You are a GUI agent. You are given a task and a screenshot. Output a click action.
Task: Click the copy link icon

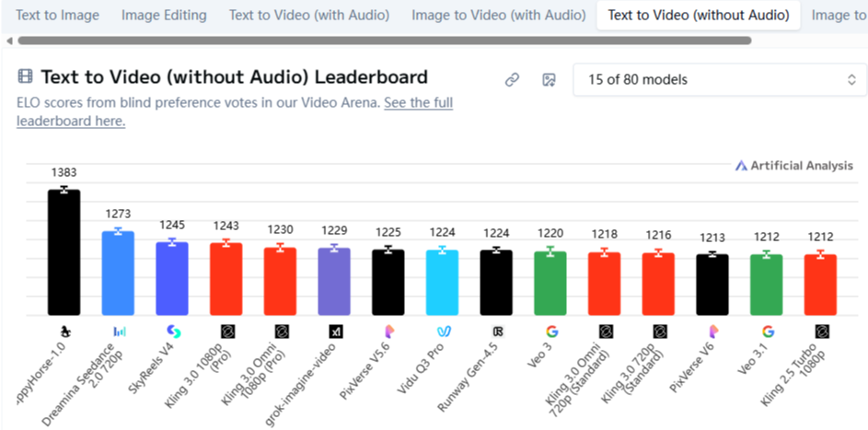[513, 80]
